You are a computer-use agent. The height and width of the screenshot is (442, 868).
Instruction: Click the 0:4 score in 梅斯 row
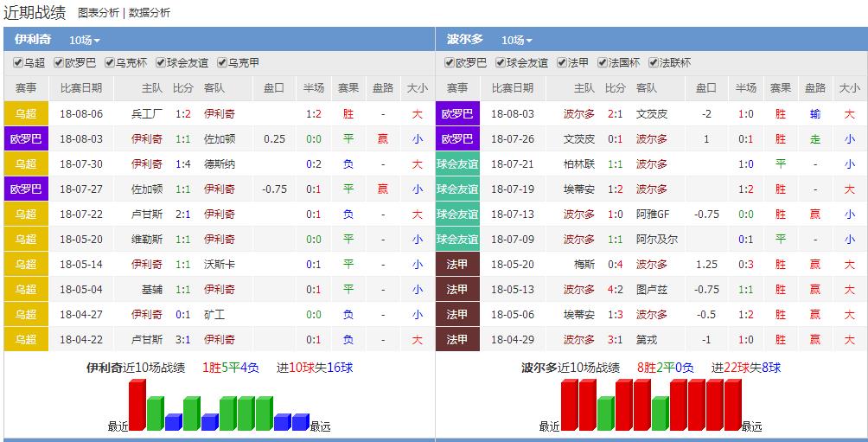pos(615,265)
